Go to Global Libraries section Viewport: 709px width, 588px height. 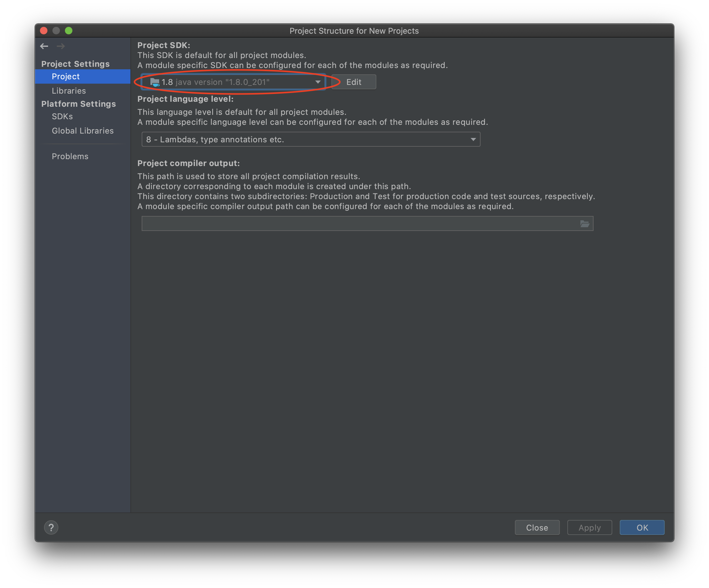click(83, 131)
